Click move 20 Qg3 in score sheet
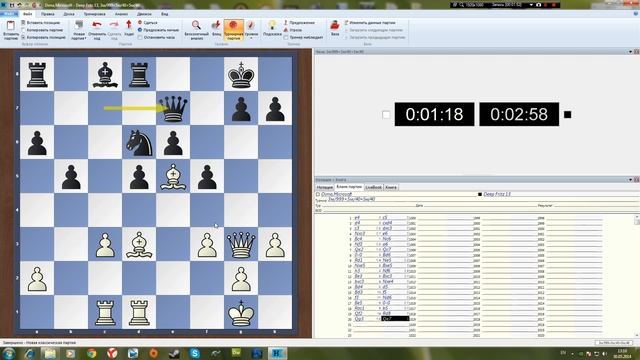The image size is (640, 360). (x=359, y=319)
